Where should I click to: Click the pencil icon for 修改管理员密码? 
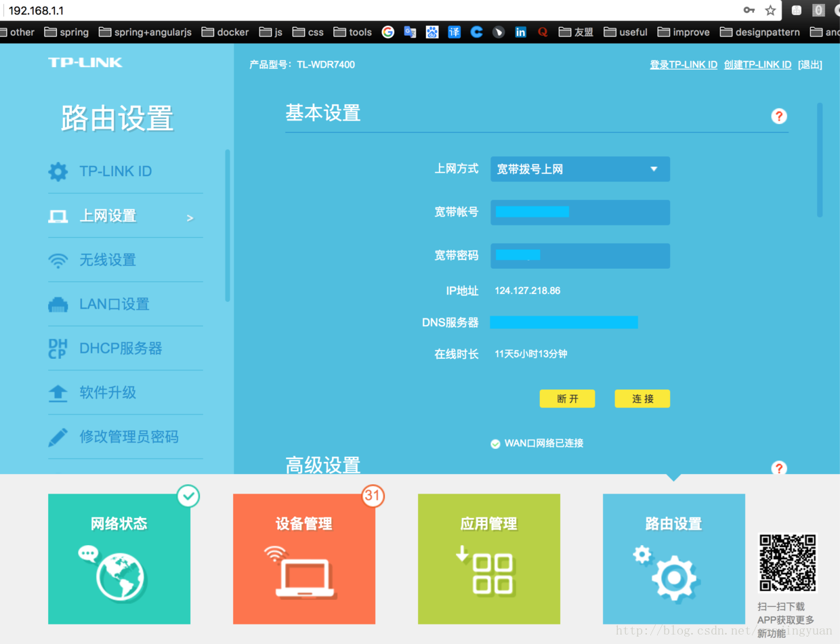pos(58,437)
